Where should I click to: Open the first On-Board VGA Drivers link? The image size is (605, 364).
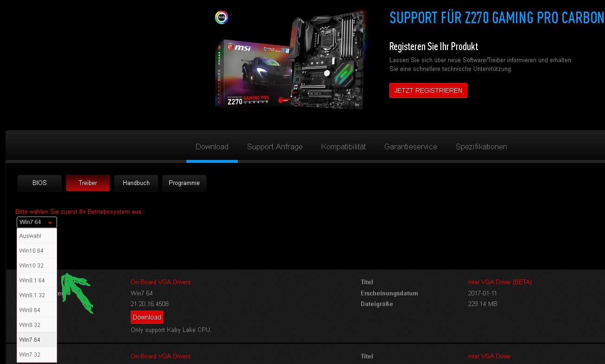tap(161, 282)
